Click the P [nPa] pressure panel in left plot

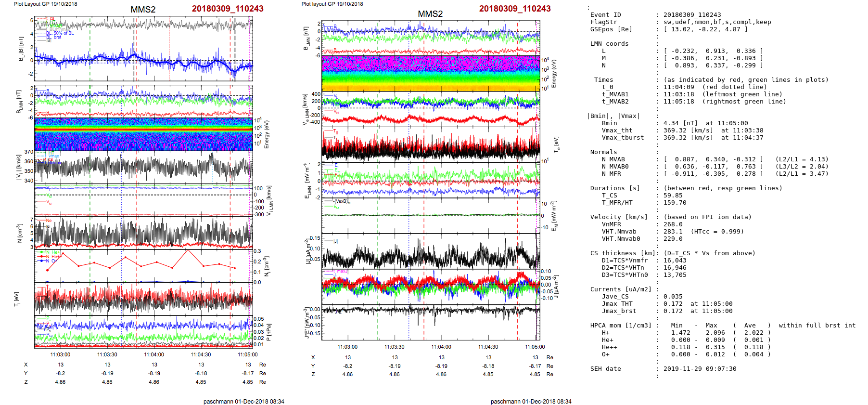click(x=143, y=332)
